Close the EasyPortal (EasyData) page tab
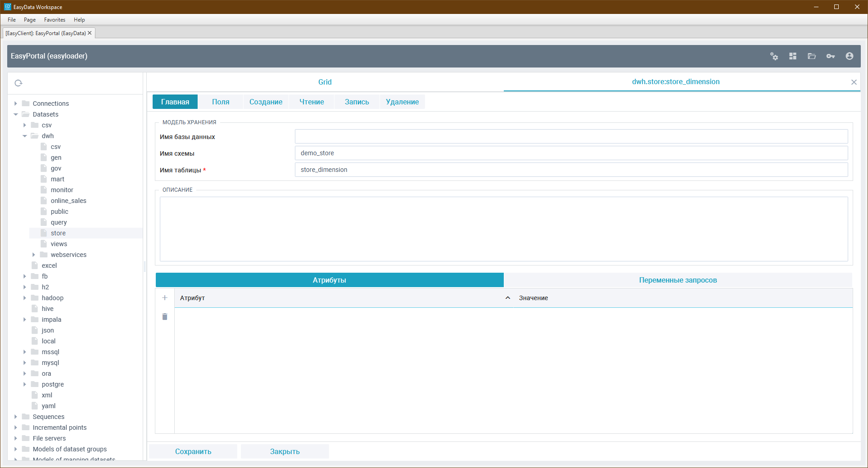Viewport: 868px width, 468px height. [90, 33]
